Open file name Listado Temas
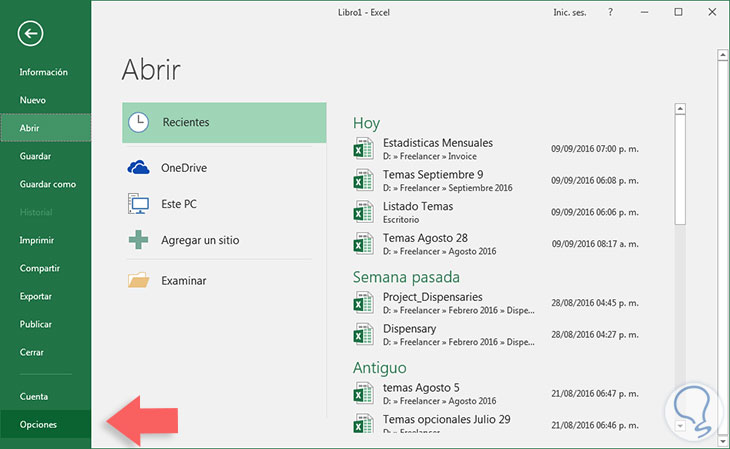 [418, 206]
